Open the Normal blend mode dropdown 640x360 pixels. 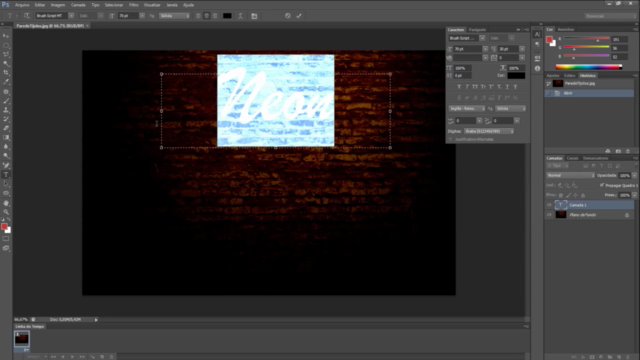570,175
